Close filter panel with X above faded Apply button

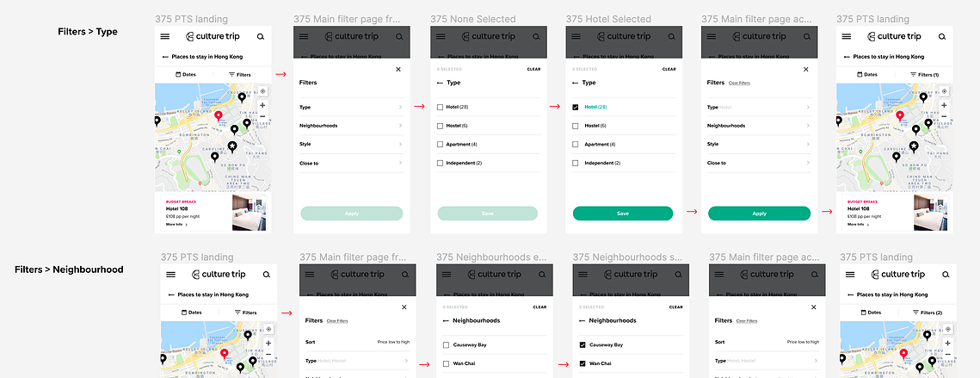398,70
